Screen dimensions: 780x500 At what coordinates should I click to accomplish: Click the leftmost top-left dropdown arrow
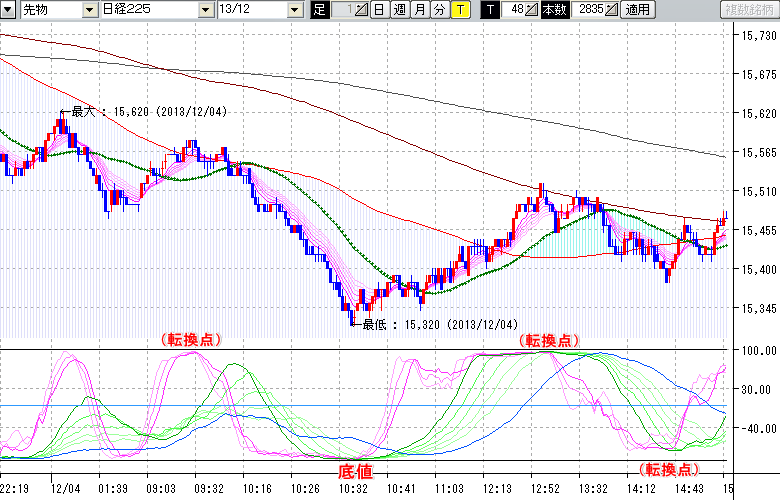pos(8,9)
